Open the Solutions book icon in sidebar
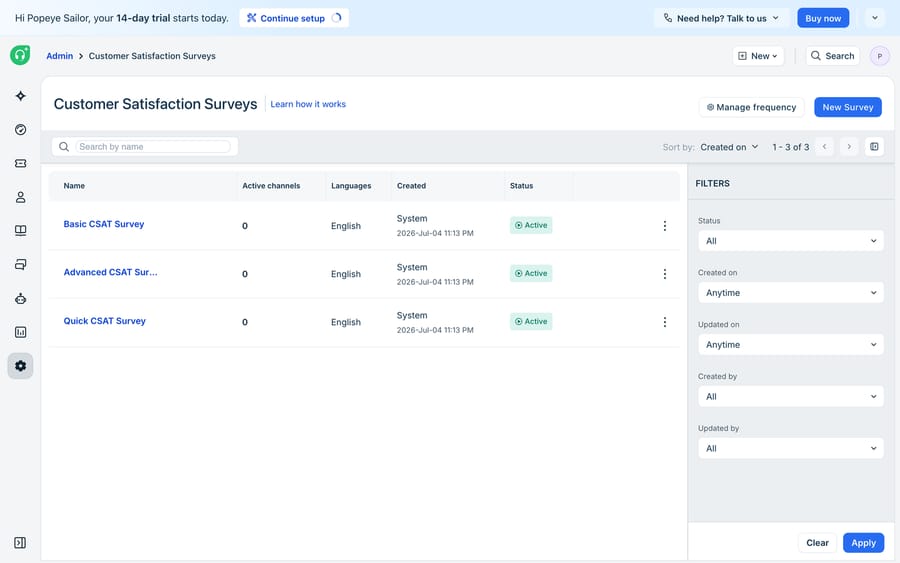 point(21,231)
